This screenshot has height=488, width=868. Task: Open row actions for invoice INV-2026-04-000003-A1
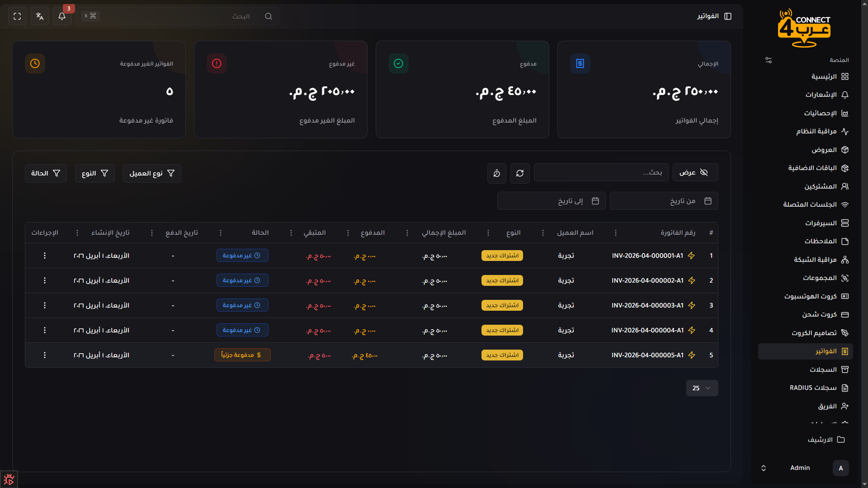pyautogui.click(x=45, y=305)
